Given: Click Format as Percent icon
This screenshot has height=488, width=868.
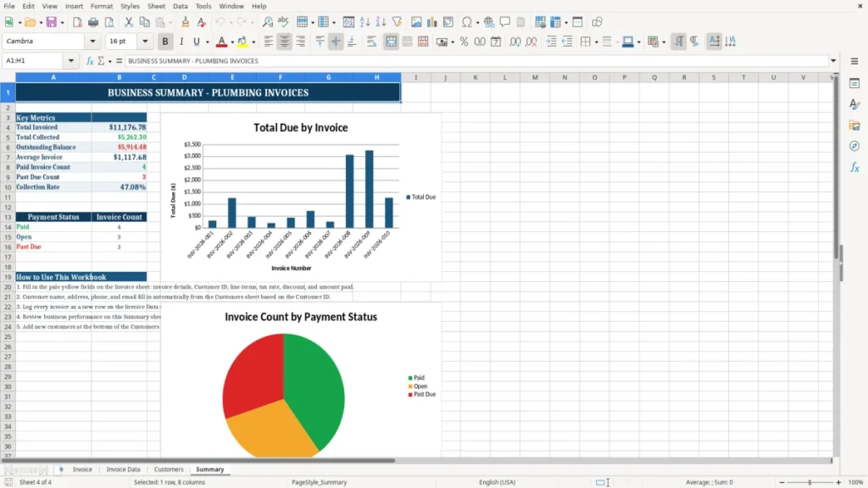Looking at the screenshot, I should [x=464, y=42].
